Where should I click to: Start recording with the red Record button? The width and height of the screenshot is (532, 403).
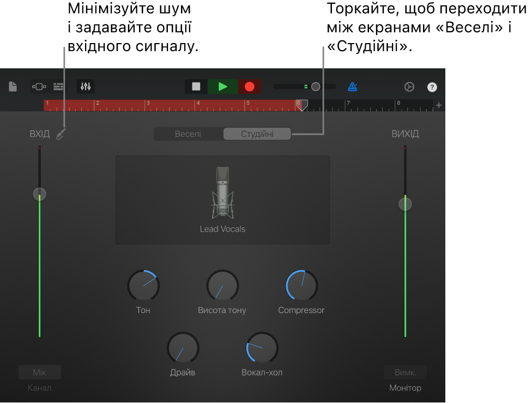[x=250, y=87]
